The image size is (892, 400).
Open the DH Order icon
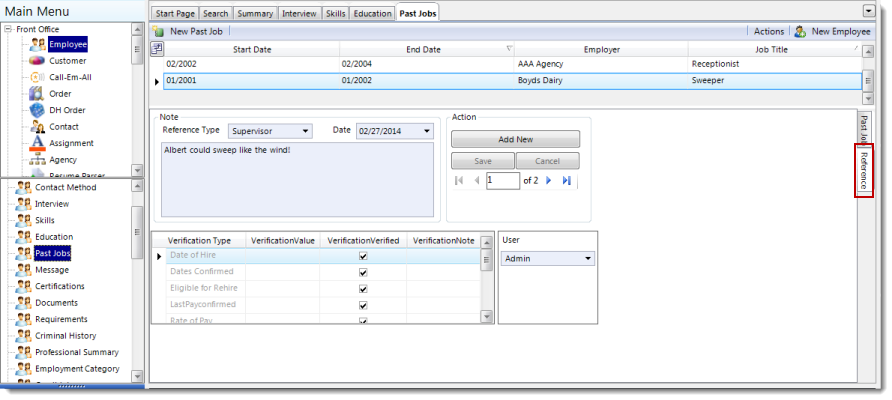coord(37,110)
